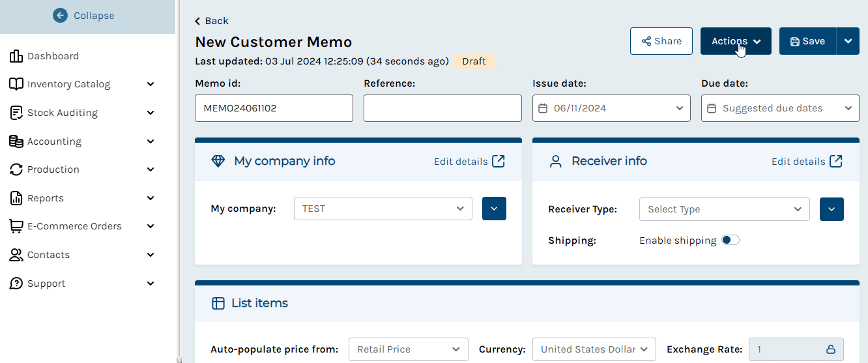
Task: Click the Share button
Action: pos(661,41)
